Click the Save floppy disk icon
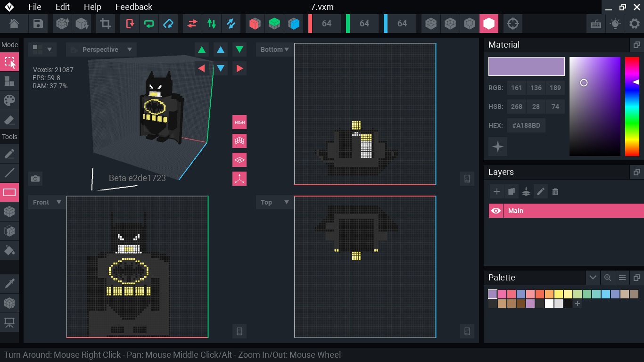 [x=38, y=24]
